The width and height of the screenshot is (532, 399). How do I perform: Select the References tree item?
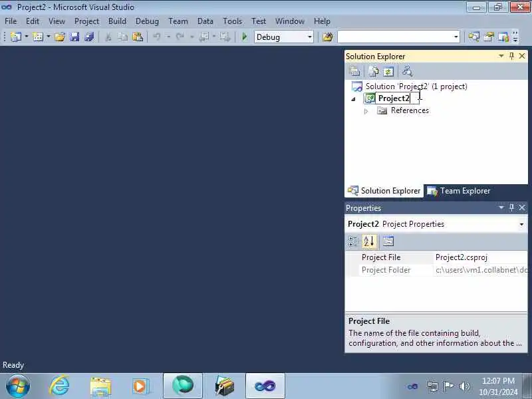tap(410, 110)
